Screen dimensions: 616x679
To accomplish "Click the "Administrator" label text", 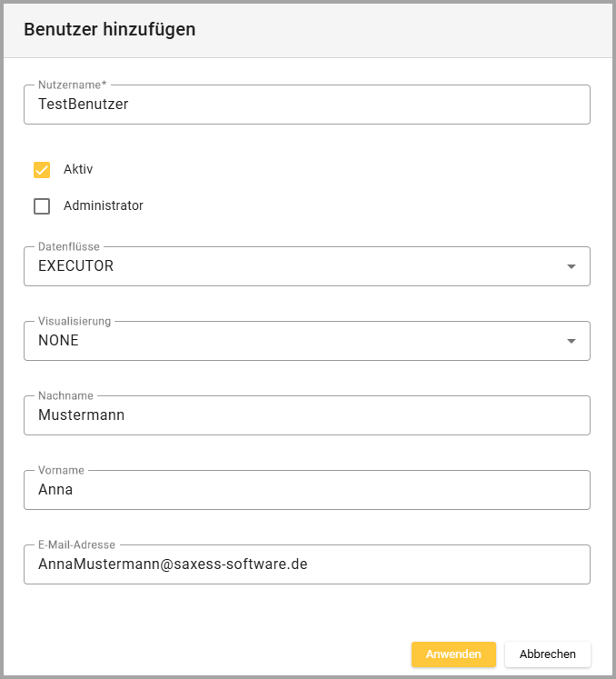I will click(x=103, y=206).
